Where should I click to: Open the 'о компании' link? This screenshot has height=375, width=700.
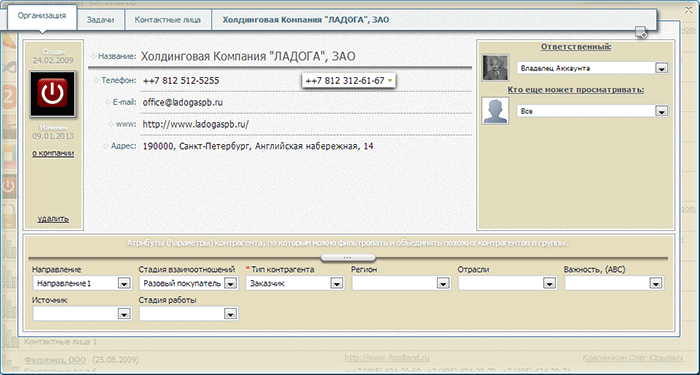point(53,153)
